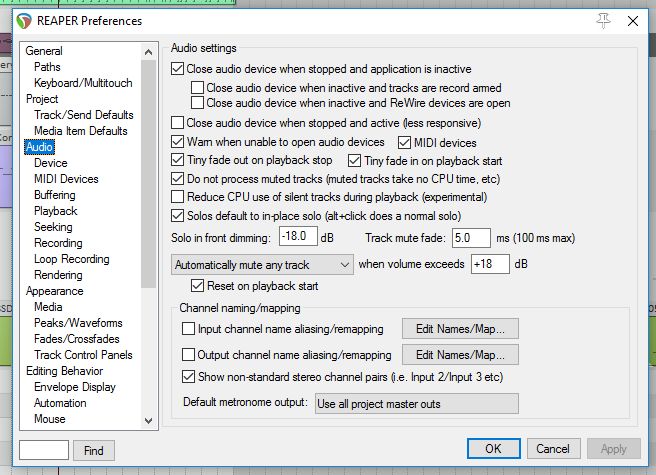Open the Buffering page
Image resolution: width=656 pixels, height=475 pixels.
[x=55, y=195]
